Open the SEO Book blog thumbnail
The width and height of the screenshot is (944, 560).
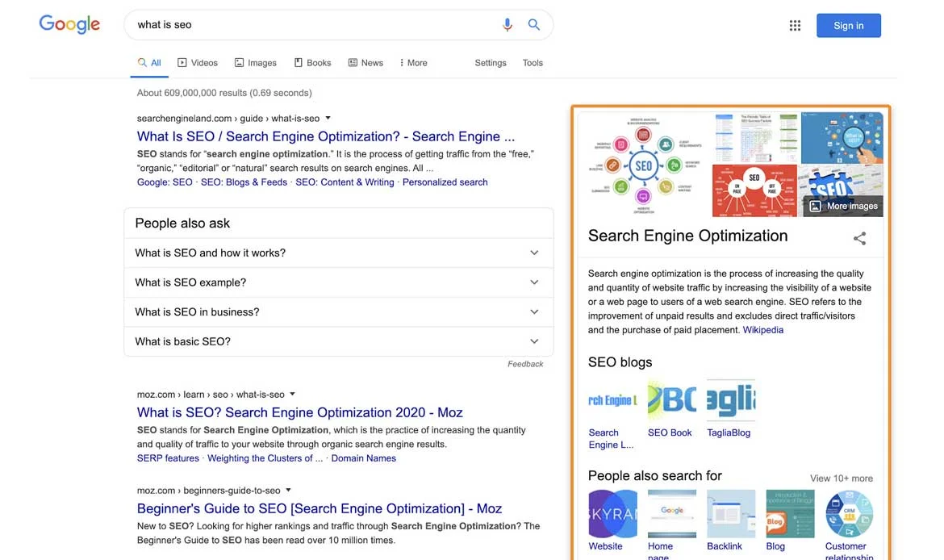(671, 399)
